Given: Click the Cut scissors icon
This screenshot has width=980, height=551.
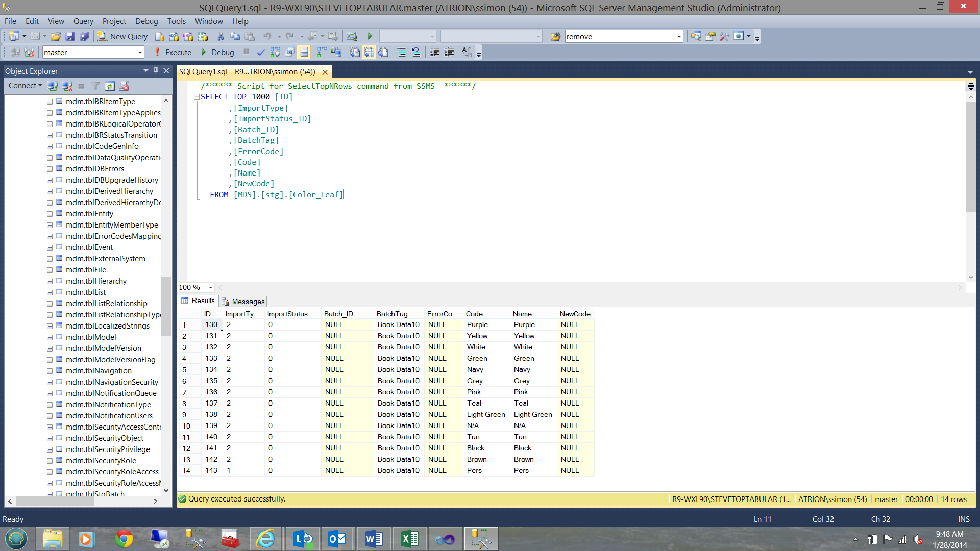Looking at the screenshot, I should pos(220,36).
